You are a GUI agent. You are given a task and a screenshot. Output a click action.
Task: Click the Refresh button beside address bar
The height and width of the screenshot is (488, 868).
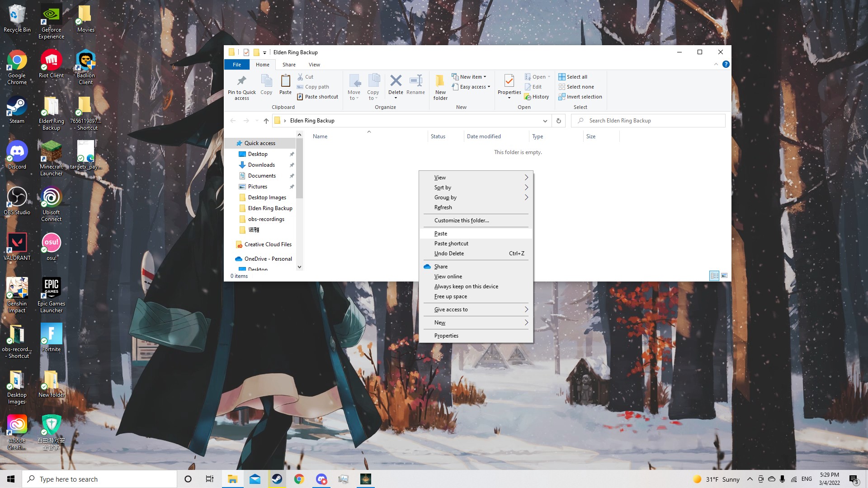(559, 121)
